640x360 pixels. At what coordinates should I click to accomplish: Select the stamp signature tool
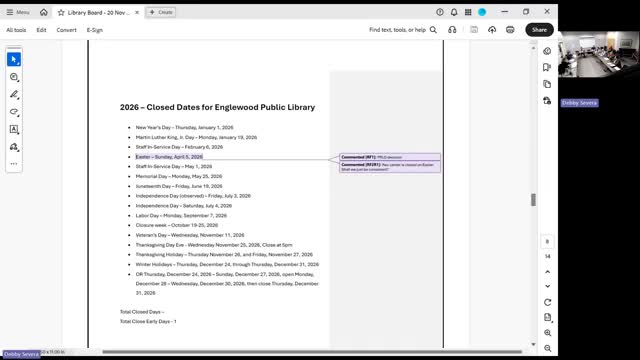tap(14, 147)
